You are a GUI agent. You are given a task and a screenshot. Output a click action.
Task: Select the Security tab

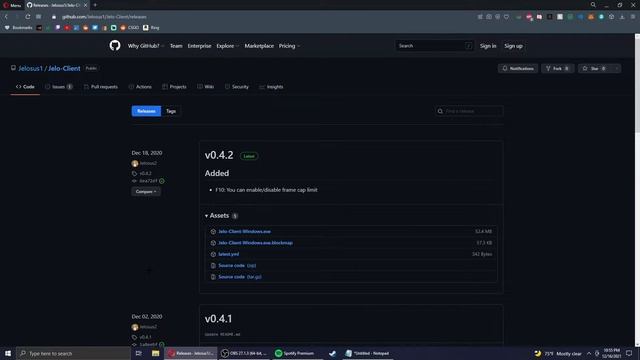pyautogui.click(x=237, y=87)
